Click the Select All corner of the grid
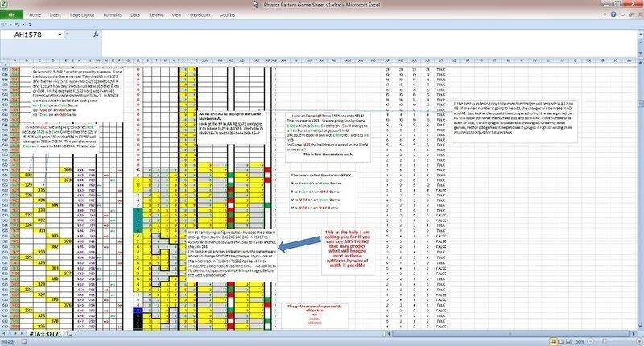Image resolution: width=644 pixels, height=346 pixels. pyautogui.click(x=5, y=60)
